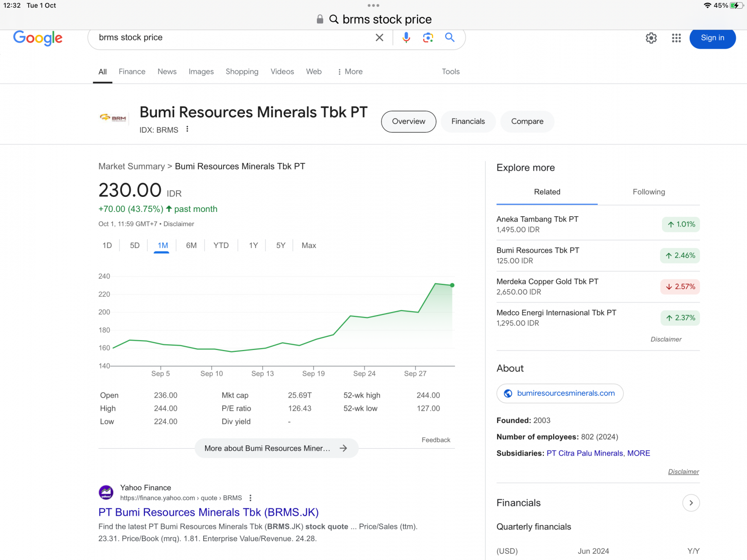
Task: Click the 1.01% change badge
Action: coord(681,224)
